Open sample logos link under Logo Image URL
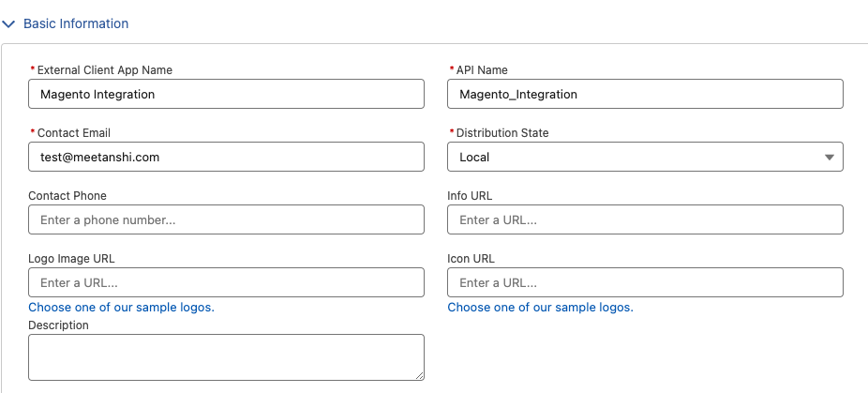 click(x=121, y=307)
